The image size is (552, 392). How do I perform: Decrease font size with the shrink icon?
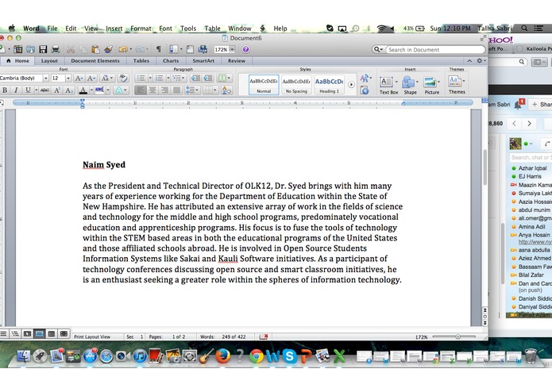click(x=91, y=78)
